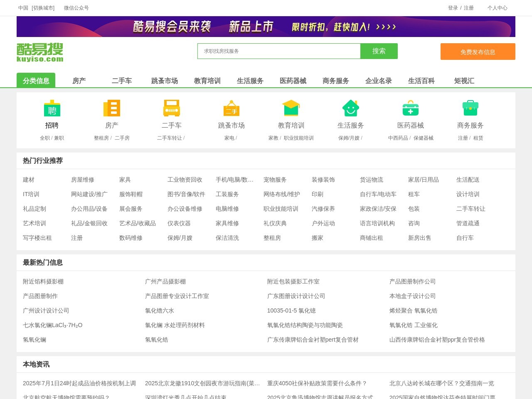532x399 pixels.
Task: Open the 微信公众号 WeChat link
Action: (75, 7)
